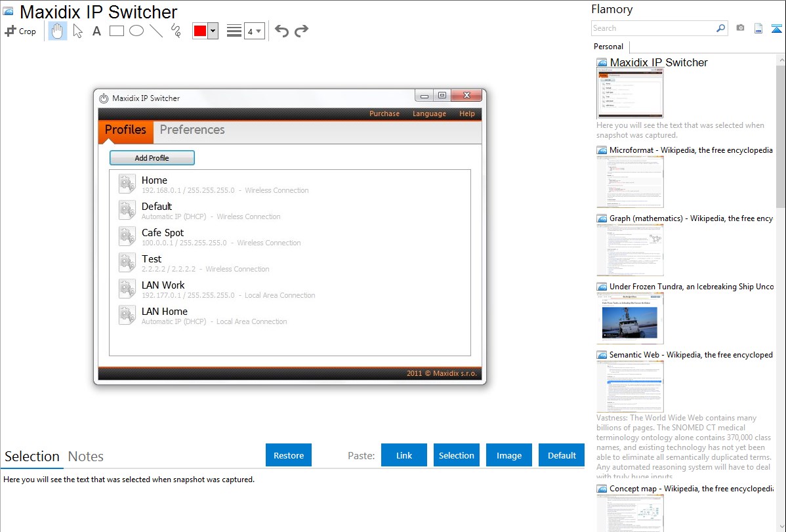Click the document page icon in Flamory
The image size is (786, 532).
coord(758,28)
